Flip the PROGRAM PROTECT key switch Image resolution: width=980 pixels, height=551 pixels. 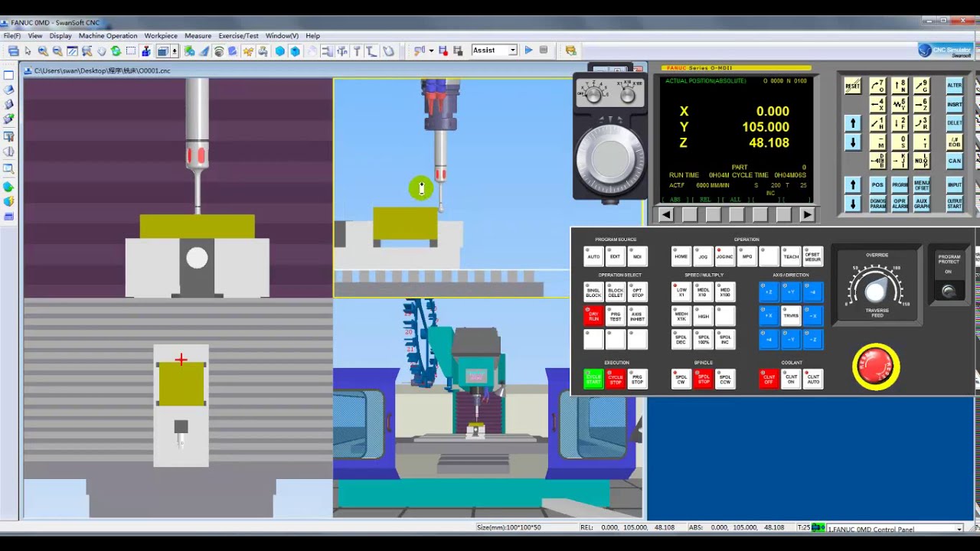click(x=949, y=292)
